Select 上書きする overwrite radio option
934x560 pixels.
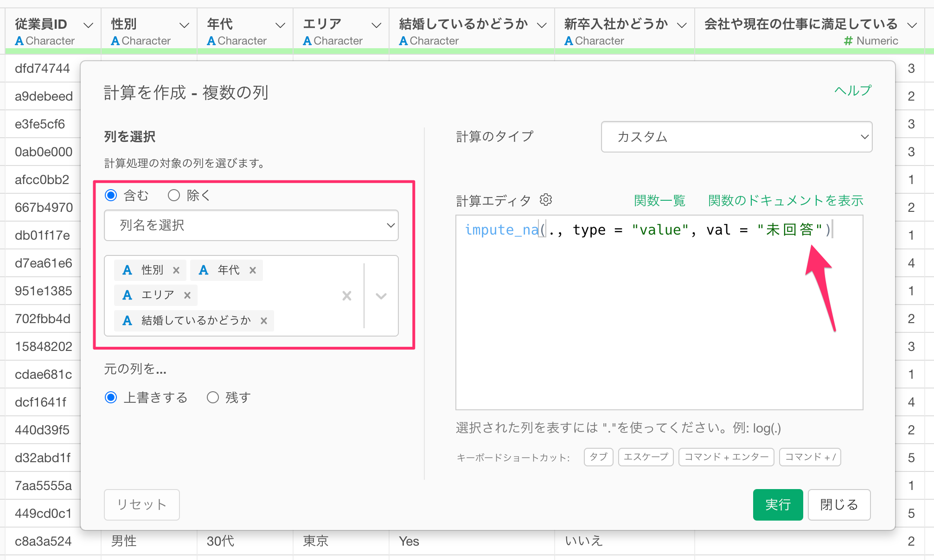111,397
